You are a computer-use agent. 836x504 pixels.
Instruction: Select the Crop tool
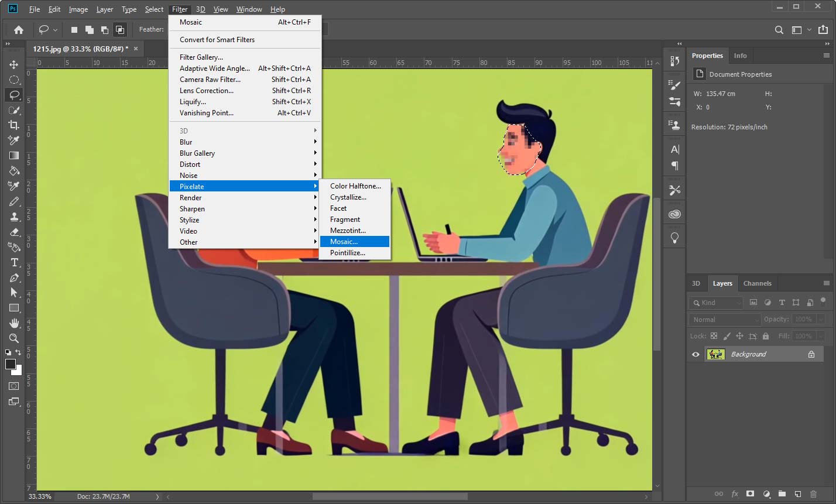pos(15,125)
